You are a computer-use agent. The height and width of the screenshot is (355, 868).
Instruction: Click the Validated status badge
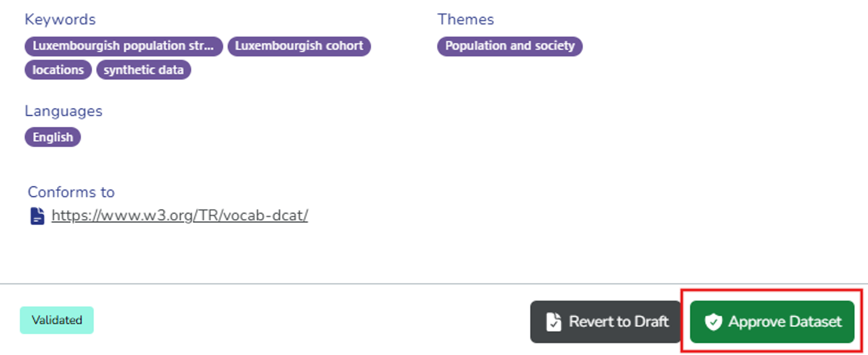pos(57,320)
